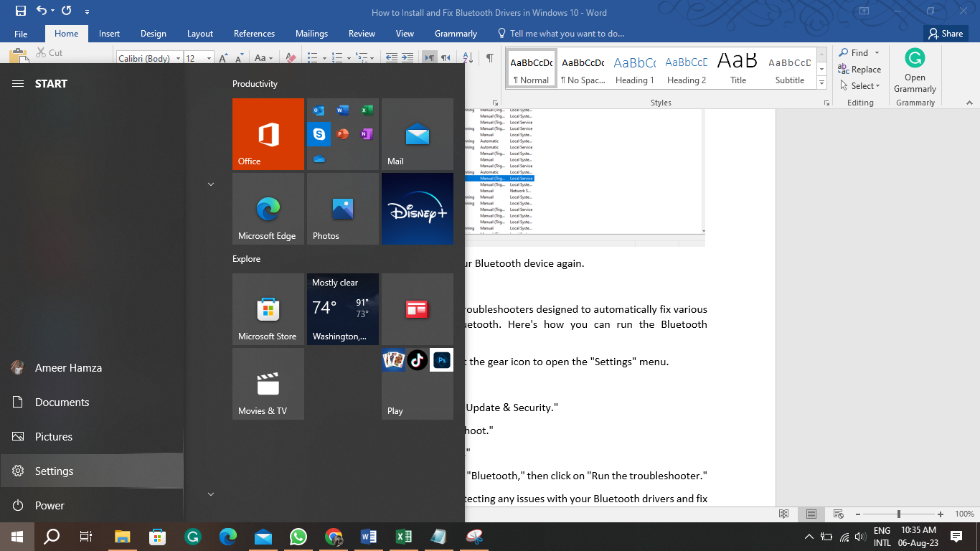This screenshot has width=980, height=551.
Task: Click the zoom in plus button
Action: coord(941,514)
